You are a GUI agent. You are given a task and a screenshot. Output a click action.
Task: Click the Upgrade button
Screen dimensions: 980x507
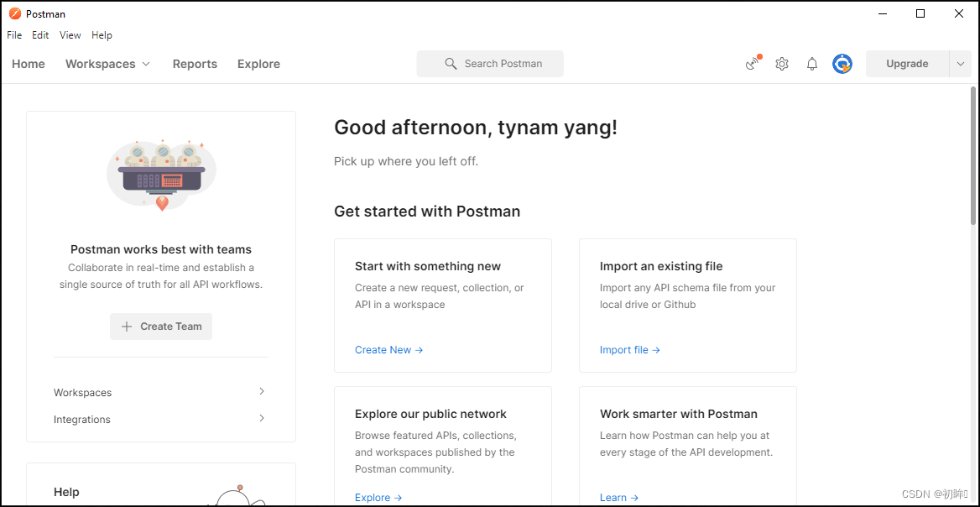[908, 64]
